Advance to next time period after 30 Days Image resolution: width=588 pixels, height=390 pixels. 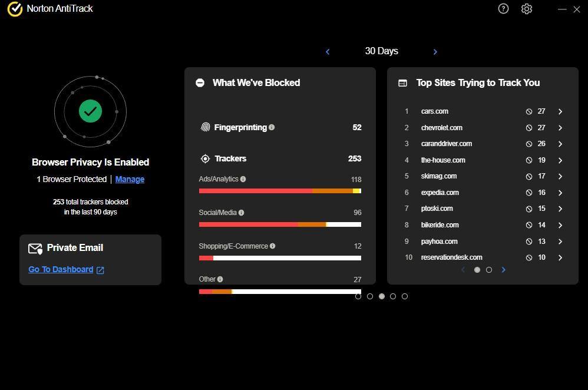pos(435,52)
